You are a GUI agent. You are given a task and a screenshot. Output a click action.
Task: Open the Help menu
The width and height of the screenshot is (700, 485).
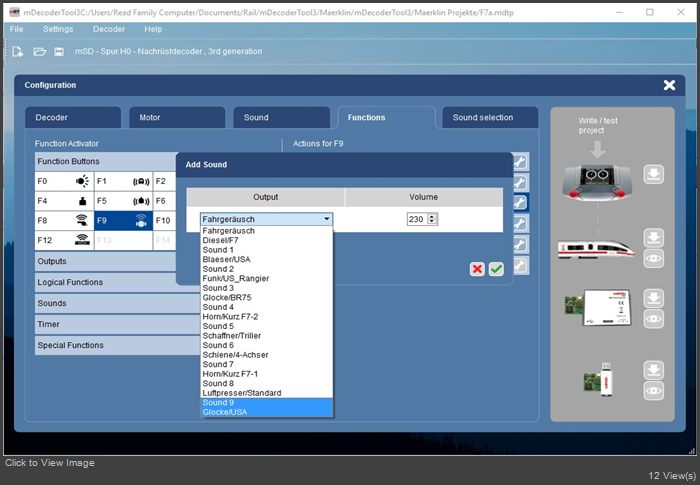pos(153,29)
